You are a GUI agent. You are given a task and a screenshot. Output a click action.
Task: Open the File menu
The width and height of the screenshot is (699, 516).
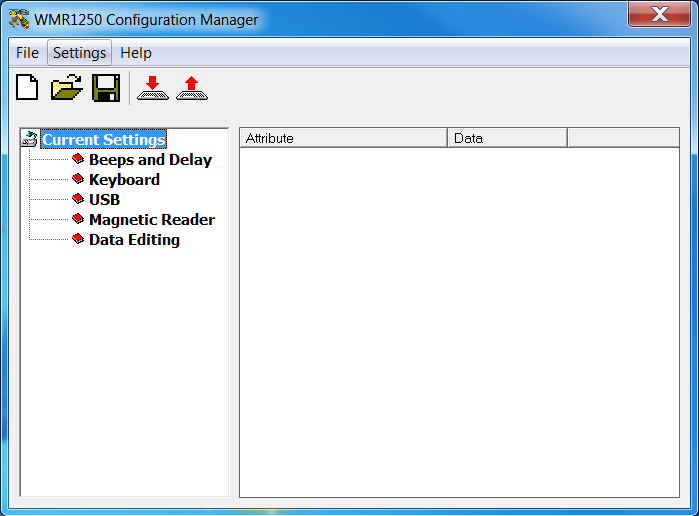point(27,53)
